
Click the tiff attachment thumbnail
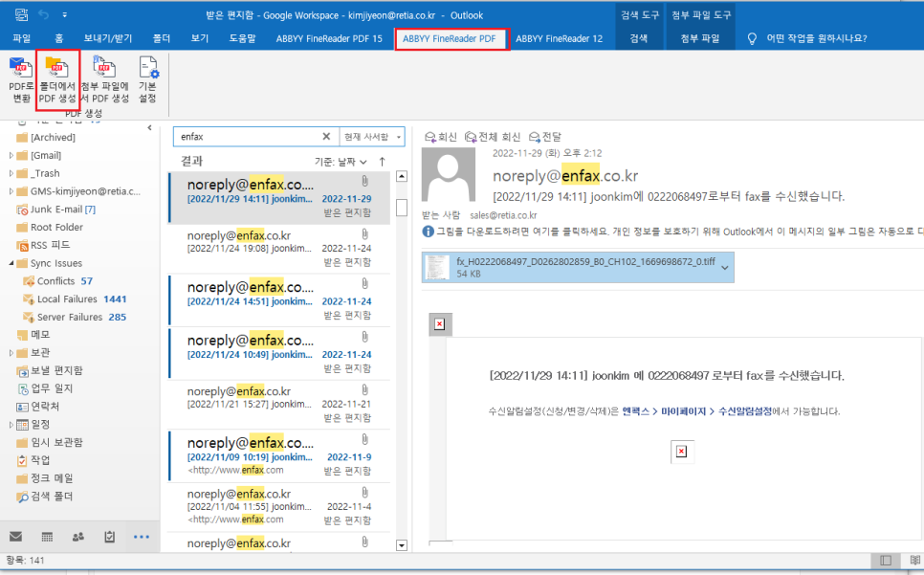(437, 268)
